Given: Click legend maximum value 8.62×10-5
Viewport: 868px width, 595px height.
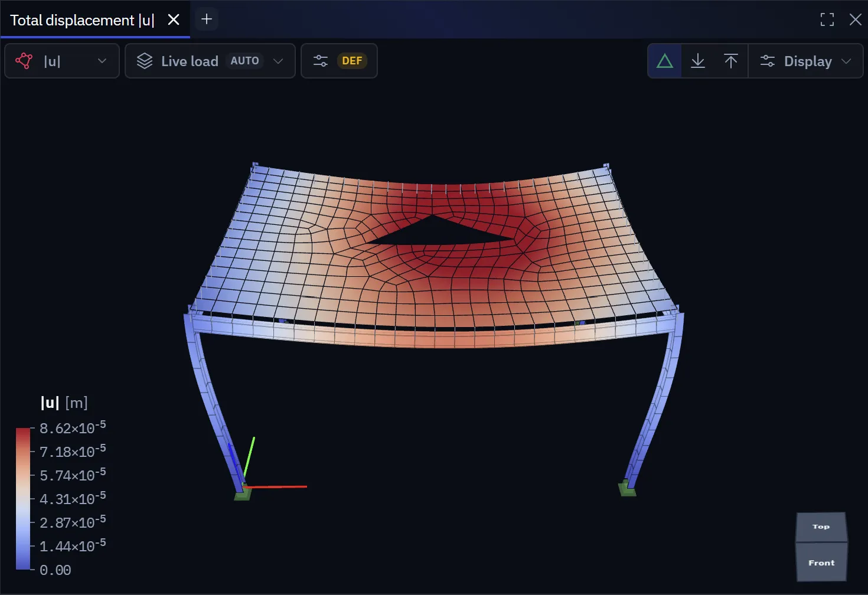Looking at the screenshot, I should pyautogui.click(x=73, y=427).
